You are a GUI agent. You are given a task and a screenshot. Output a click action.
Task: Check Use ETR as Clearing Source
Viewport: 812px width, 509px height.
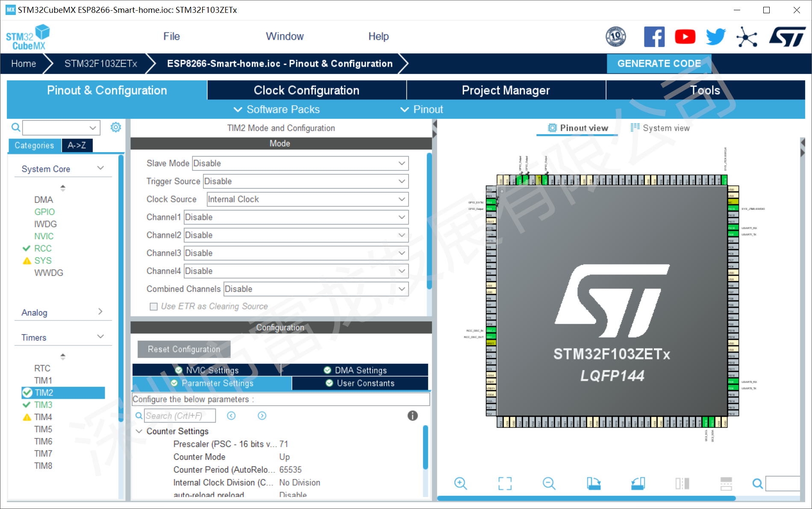coord(153,306)
